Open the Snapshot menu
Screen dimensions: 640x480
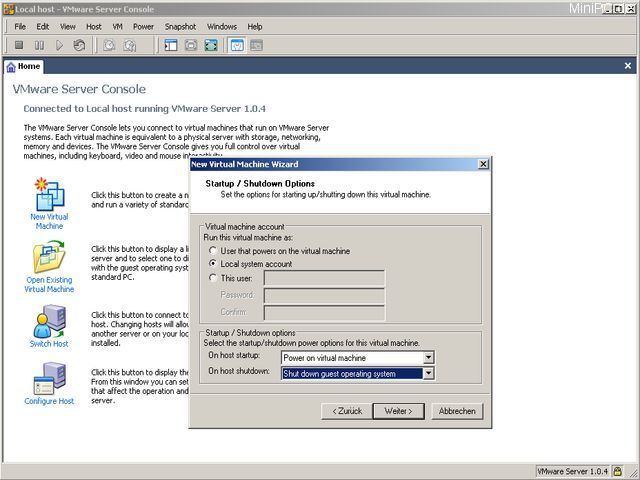[x=180, y=26]
